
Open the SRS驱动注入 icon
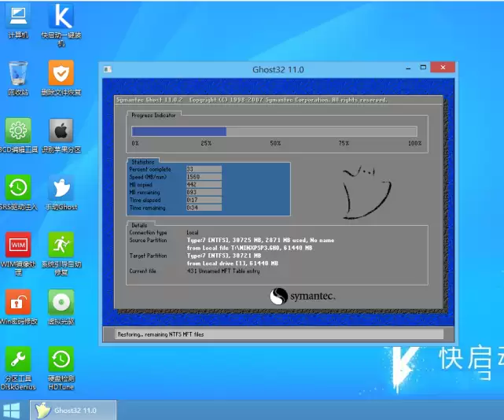(x=18, y=193)
